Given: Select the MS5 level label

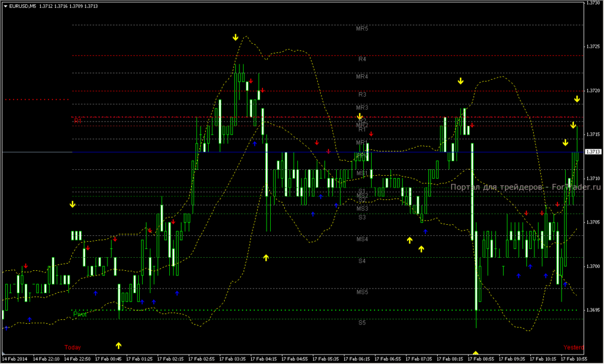Looking at the screenshot, I should [x=362, y=292].
